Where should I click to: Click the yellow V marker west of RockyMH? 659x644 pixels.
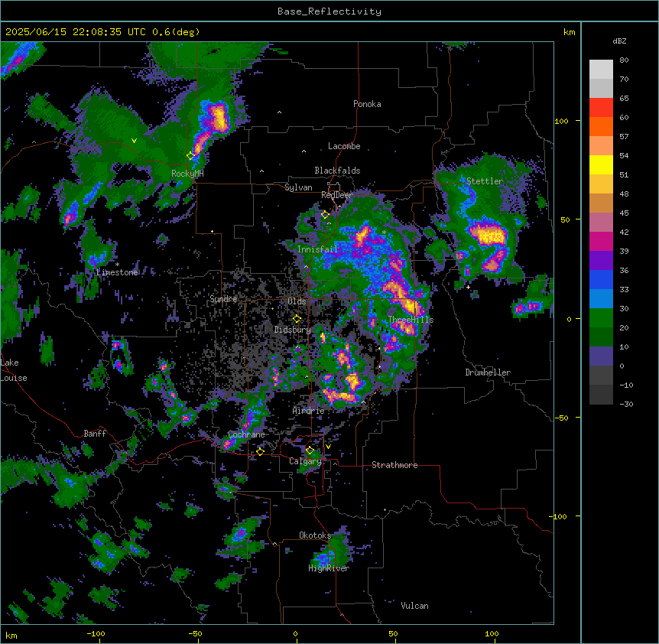[x=134, y=141]
